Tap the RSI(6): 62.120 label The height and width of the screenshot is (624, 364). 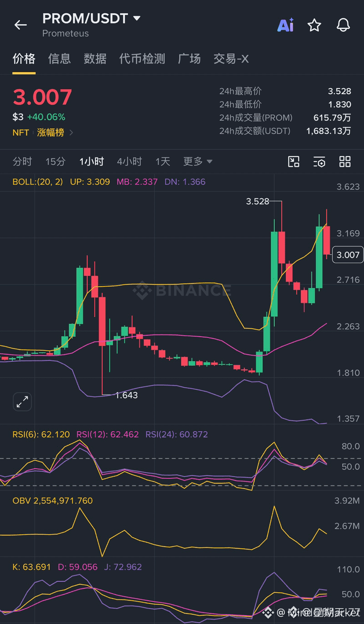(x=41, y=434)
